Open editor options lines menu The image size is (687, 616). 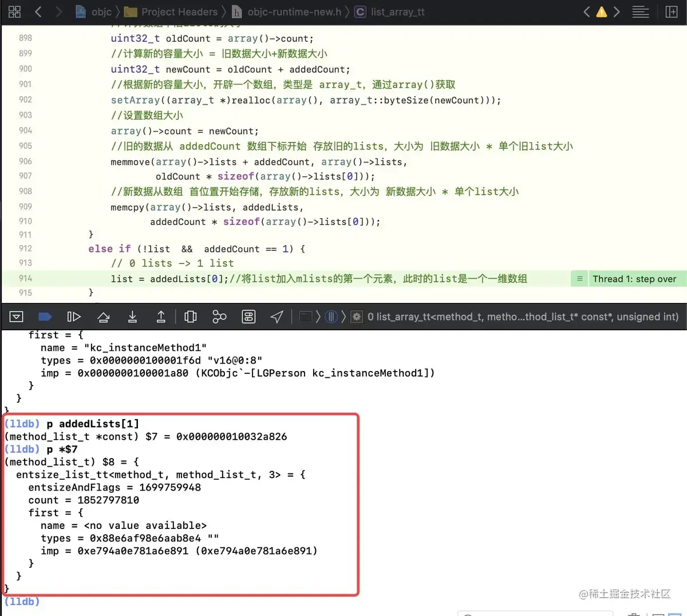click(x=641, y=11)
